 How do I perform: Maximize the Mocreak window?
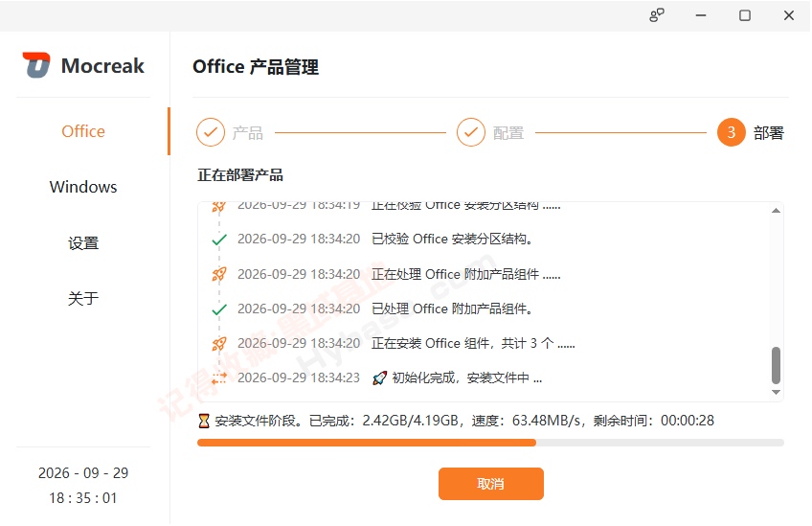[x=745, y=15]
